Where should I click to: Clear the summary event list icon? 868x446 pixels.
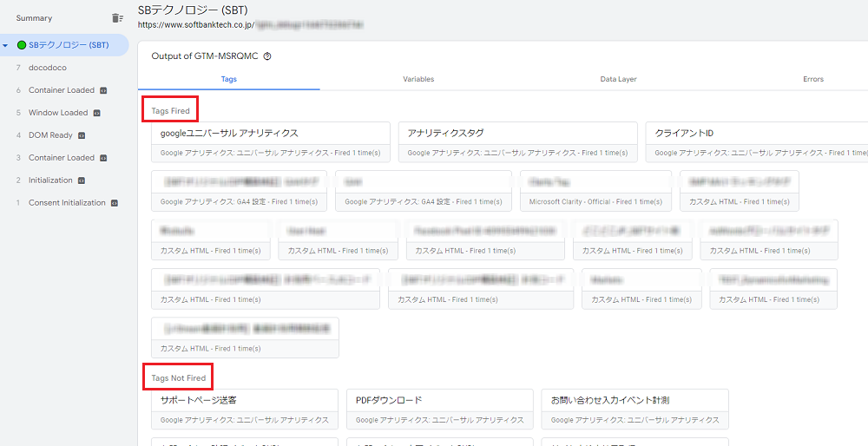[117, 18]
